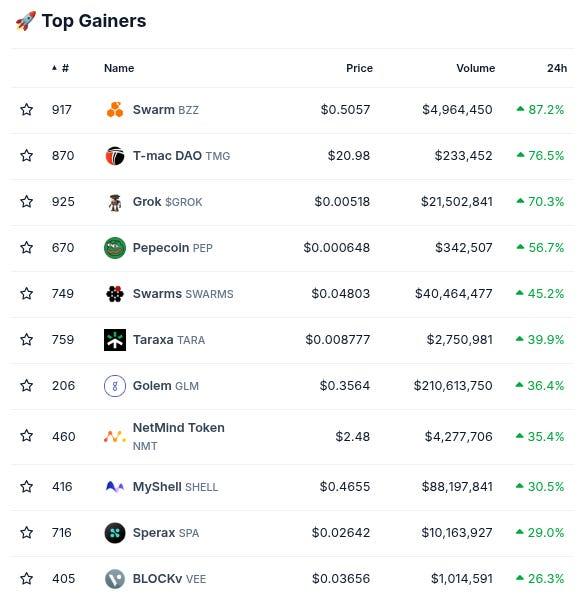Sort table by Volume column header
This screenshot has width=580, height=595.
pyautogui.click(x=476, y=68)
